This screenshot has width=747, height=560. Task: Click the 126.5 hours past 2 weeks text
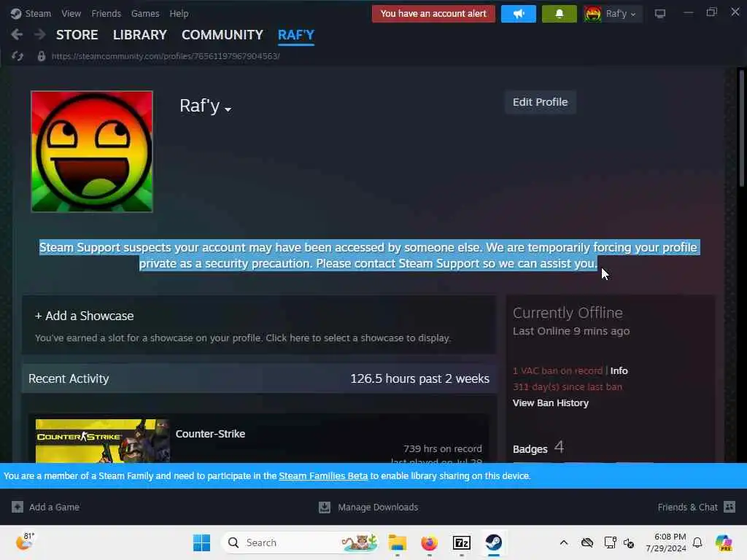[x=419, y=378]
